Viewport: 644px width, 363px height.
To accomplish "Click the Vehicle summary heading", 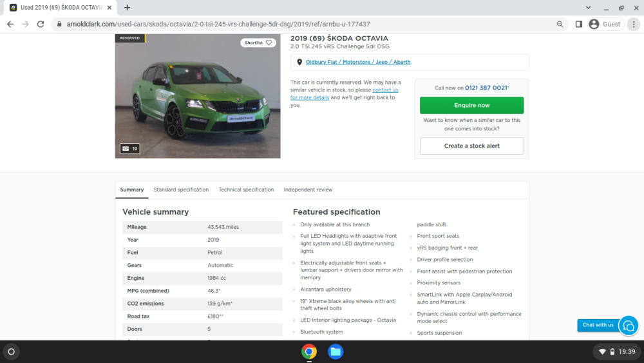I will click(x=156, y=211).
